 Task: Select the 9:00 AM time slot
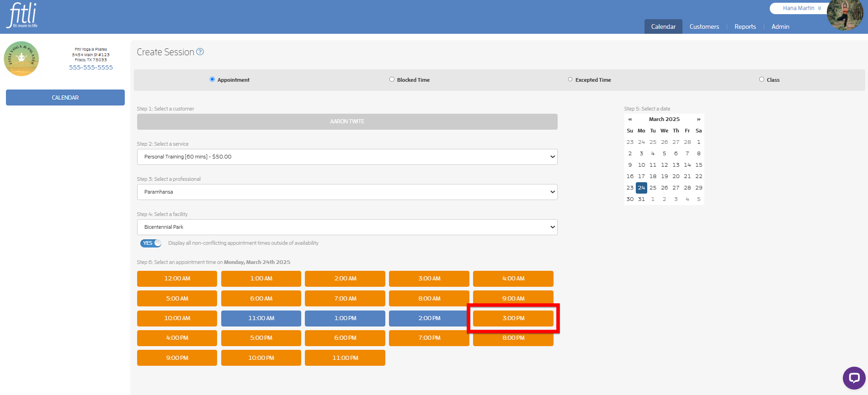513,298
